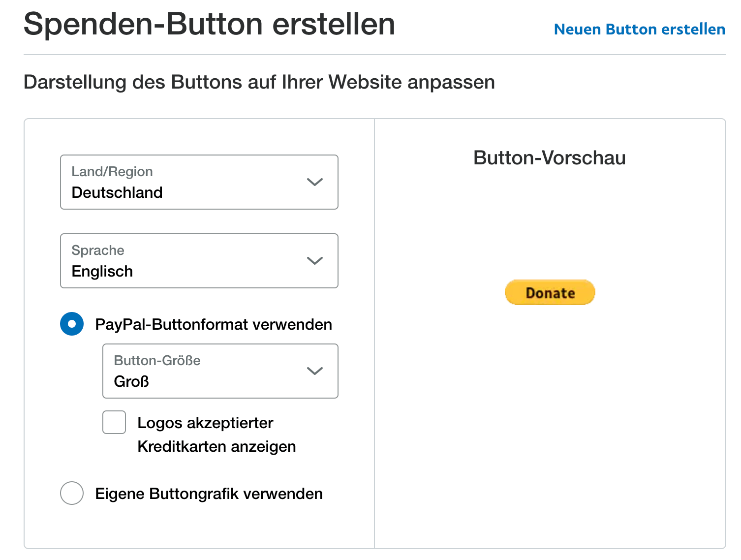Image resolution: width=741 pixels, height=560 pixels.
Task: Click the chevron arrow in Button-Größe field
Action: (314, 371)
